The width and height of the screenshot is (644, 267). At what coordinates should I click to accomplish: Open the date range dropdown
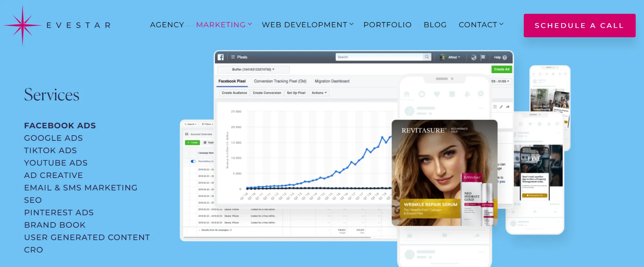pos(500,81)
